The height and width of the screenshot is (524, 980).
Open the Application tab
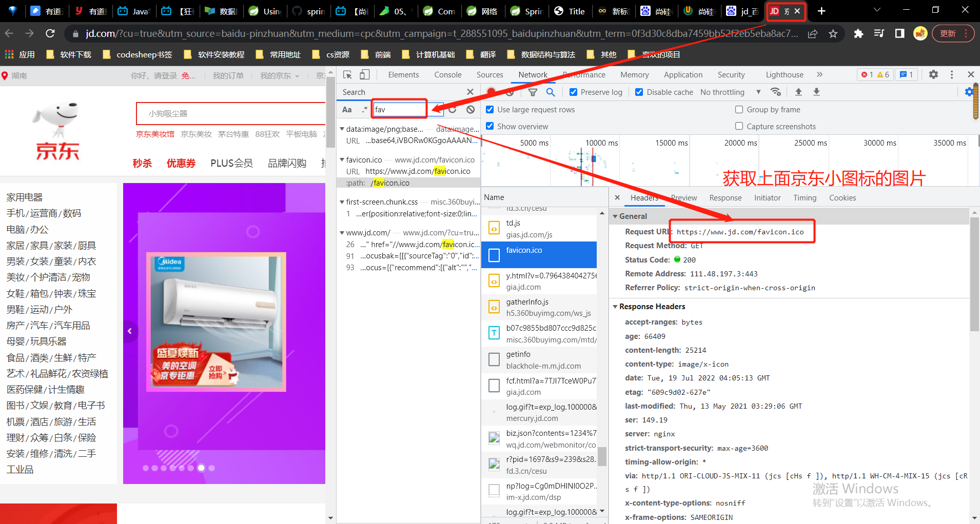683,75
